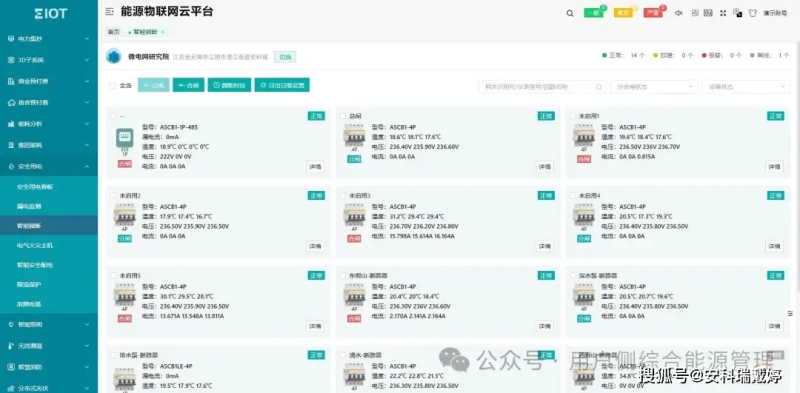Viewport: 800px width, 393px height.
Task: Check the 总闸 card checkbox
Action: [342, 116]
